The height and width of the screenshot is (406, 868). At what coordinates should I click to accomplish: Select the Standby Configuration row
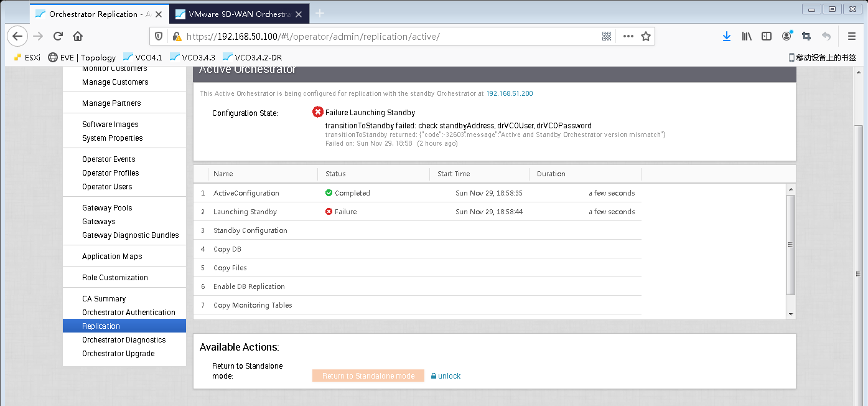pyautogui.click(x=418, y=230)
